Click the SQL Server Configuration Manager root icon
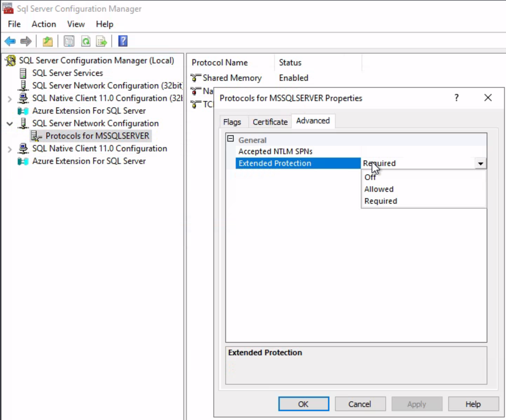506x420 pixels. pos(10,61)
